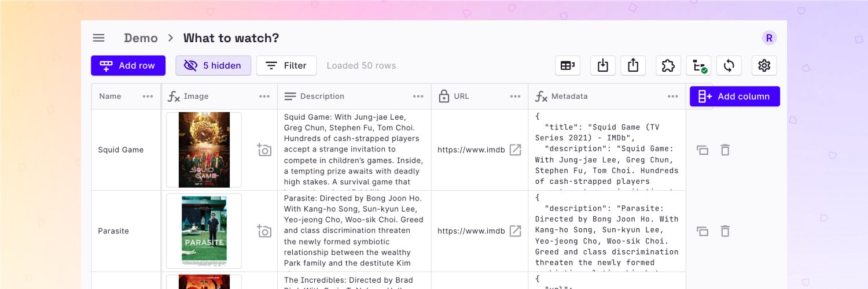868x289 pixels.
Task: Open the Filter button
Action: (x=286, y=65)
